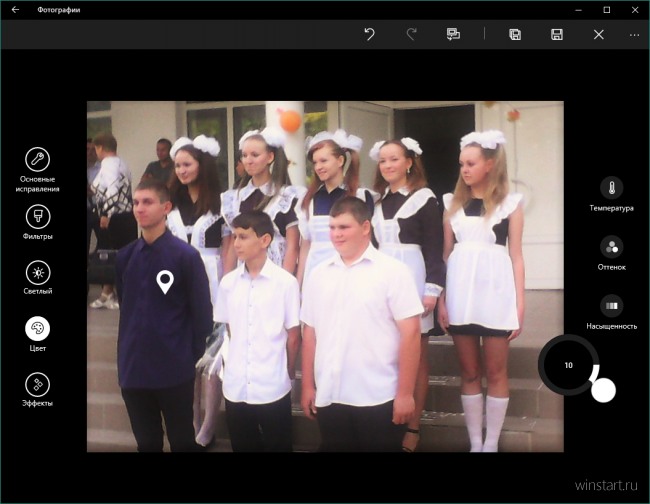This screenshot has width=650, height=504.
Task: Select the Цвет palette icon
Action: [x=38, y=328]
